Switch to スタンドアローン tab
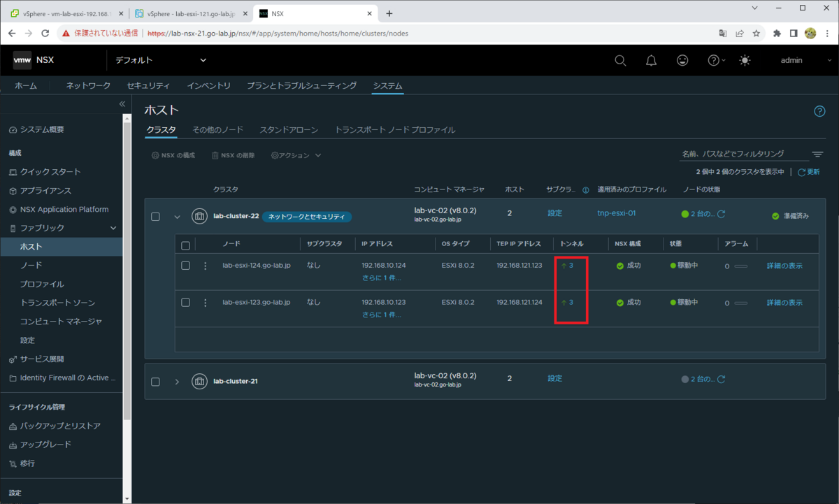 (289, 130)
